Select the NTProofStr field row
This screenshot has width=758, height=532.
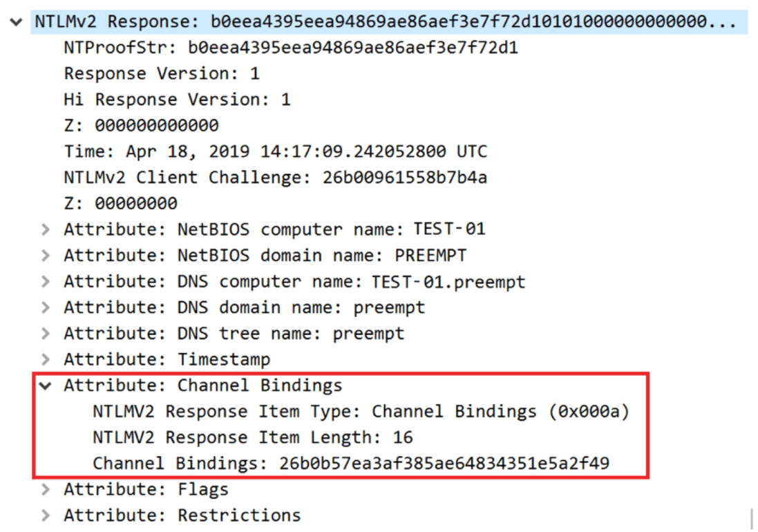pyautogui.click(x=291, y=48)
